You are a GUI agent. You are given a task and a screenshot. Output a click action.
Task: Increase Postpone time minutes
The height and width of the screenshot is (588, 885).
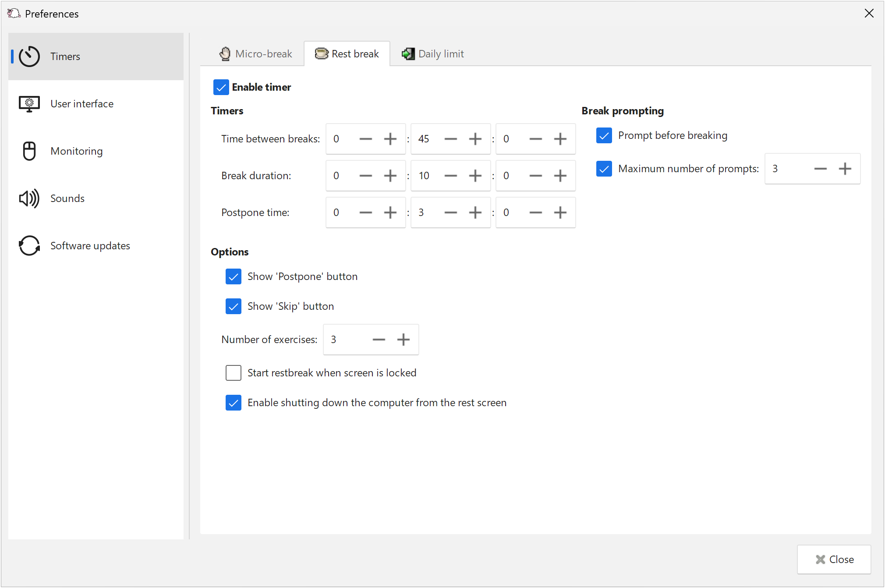[x=475, y=213]
